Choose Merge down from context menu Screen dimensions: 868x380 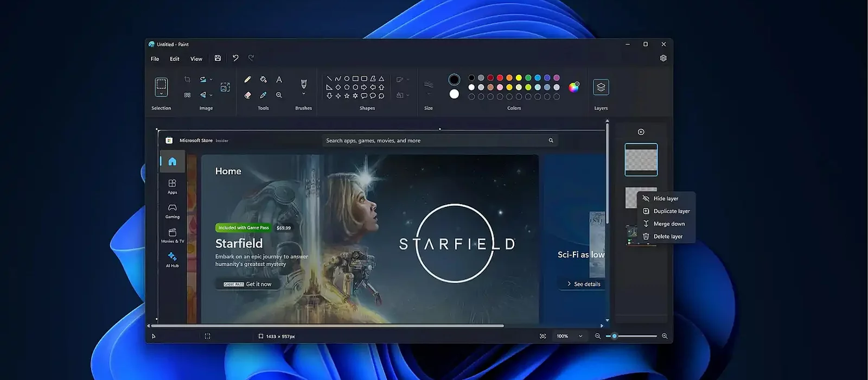667,224
